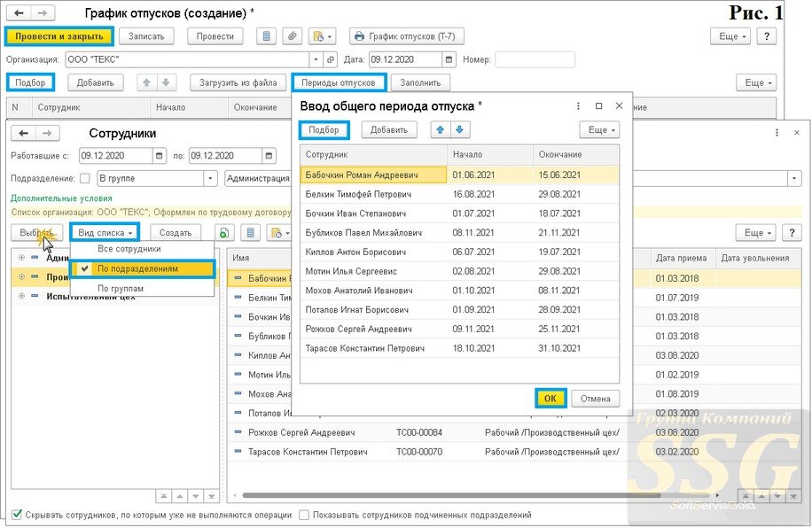Click the list report icon in the Сотрудники toolbar
This screenshot has width=812, height=528.
click(x=251, y=233)
